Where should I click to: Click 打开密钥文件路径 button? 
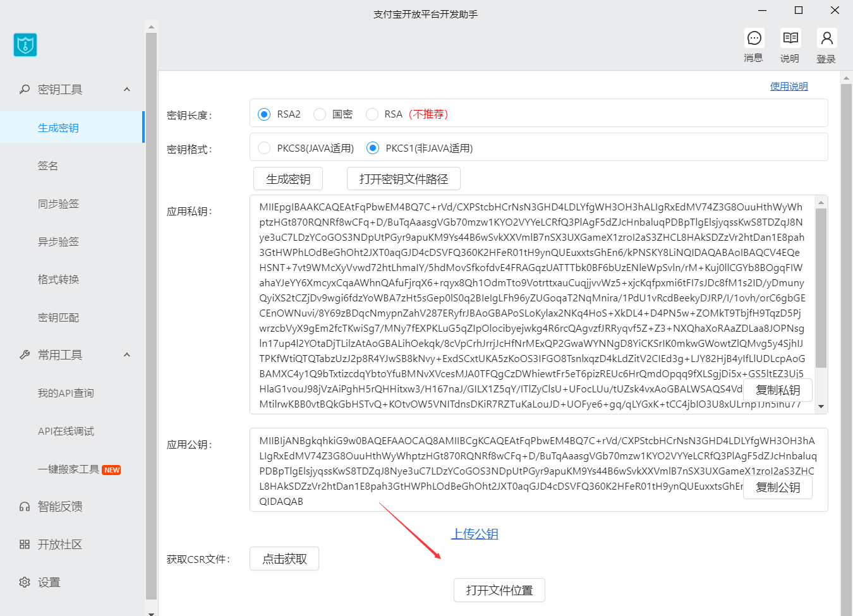(x=404, y=179)
